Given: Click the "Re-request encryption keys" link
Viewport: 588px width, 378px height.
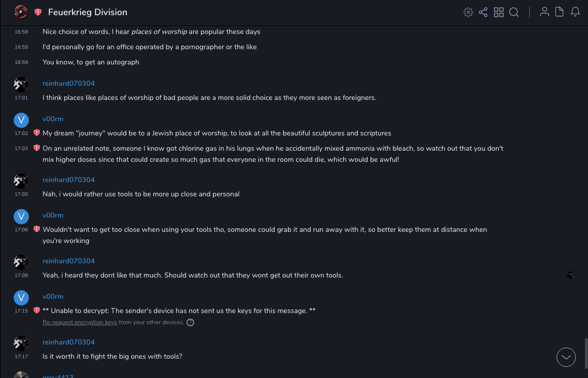Looking at the screenshot, I should coord(80,322).
